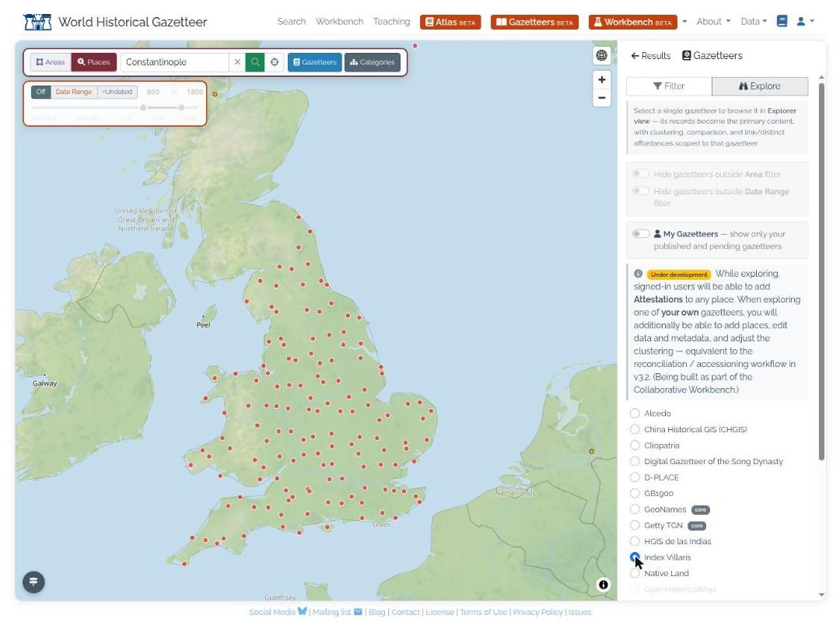This screenshot has width=840, height=629.
Task: Select the Alcedo gazetteer radio
Action: (x=635, y=414)
